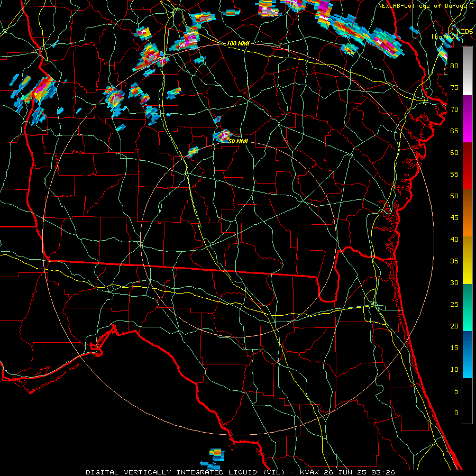The image size is (476, 476).
Task: Click the "26 JUN 25" date text
Action: [346, 472]
